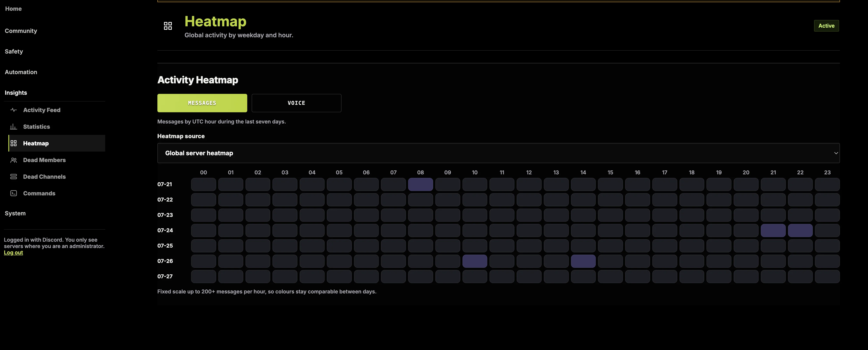Click highlighted cell 07-21 hour 08
This screenshot has width=868, height=350.
(421, 184)
